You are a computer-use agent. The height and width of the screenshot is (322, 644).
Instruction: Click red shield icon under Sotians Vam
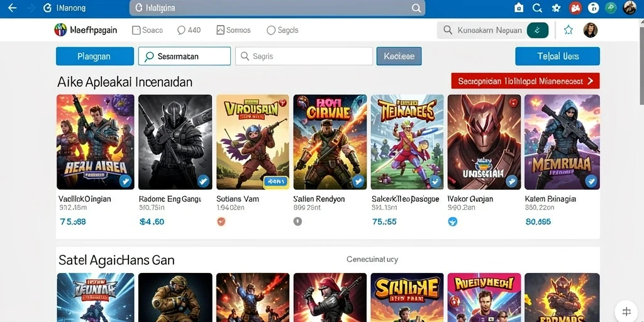[x=221, y=222]
